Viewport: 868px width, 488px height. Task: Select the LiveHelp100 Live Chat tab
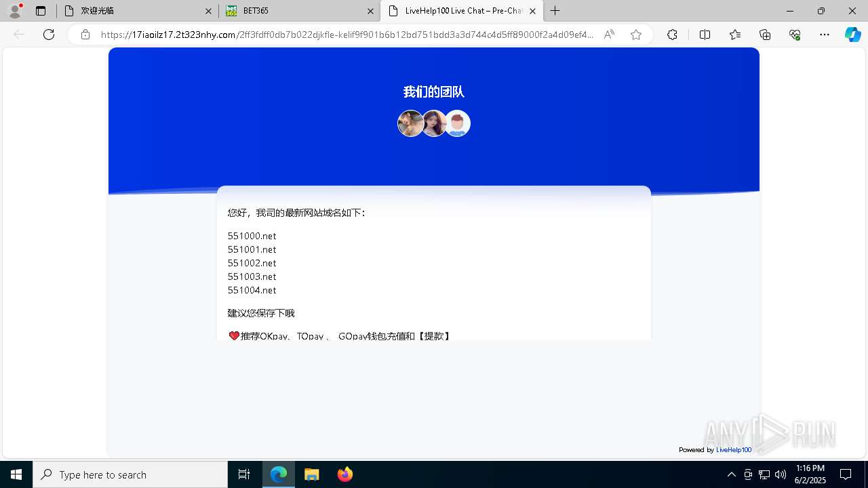coord(461,11)
